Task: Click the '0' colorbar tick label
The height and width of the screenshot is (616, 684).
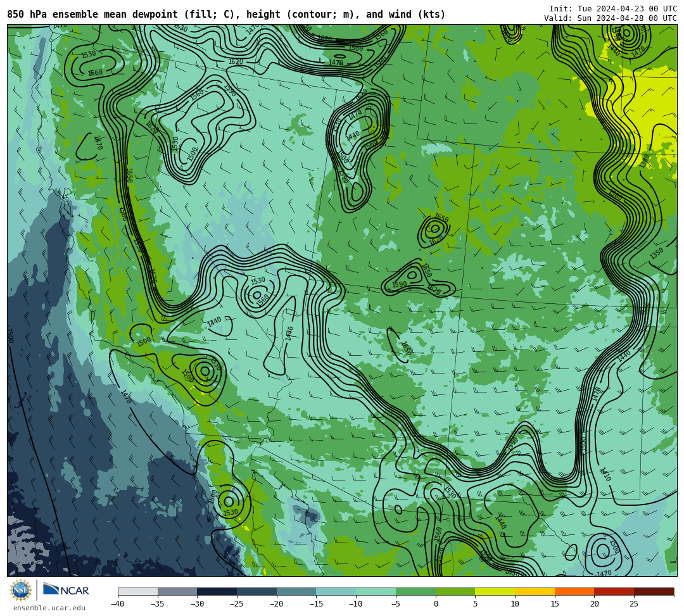Action: pos(436,604)
